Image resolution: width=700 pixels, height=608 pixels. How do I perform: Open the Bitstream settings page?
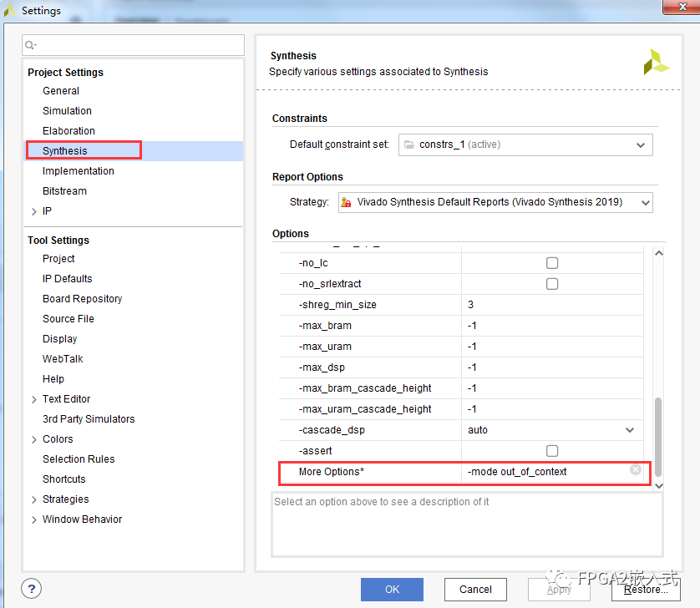[64, 191]
